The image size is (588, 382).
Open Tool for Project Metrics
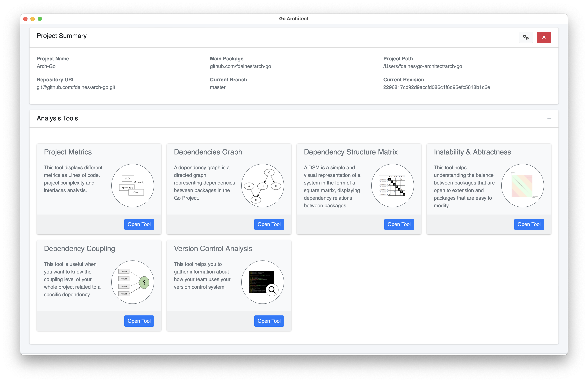pos(139,224)
